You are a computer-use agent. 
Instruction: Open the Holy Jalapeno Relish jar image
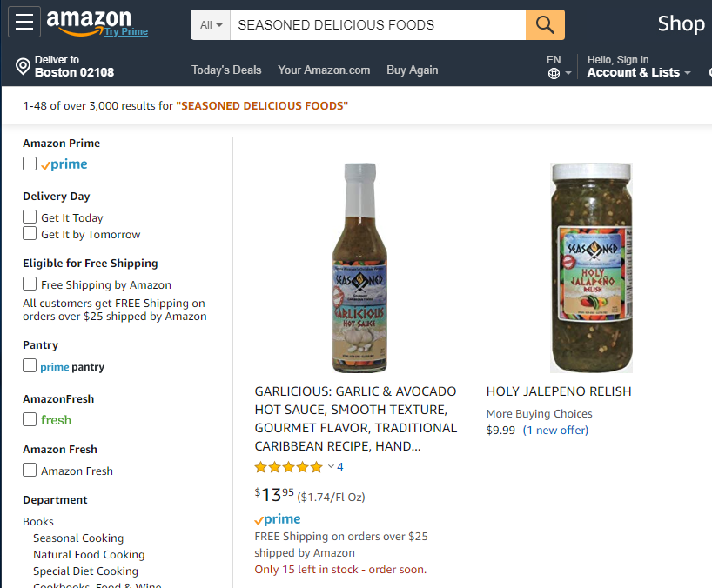591,268
